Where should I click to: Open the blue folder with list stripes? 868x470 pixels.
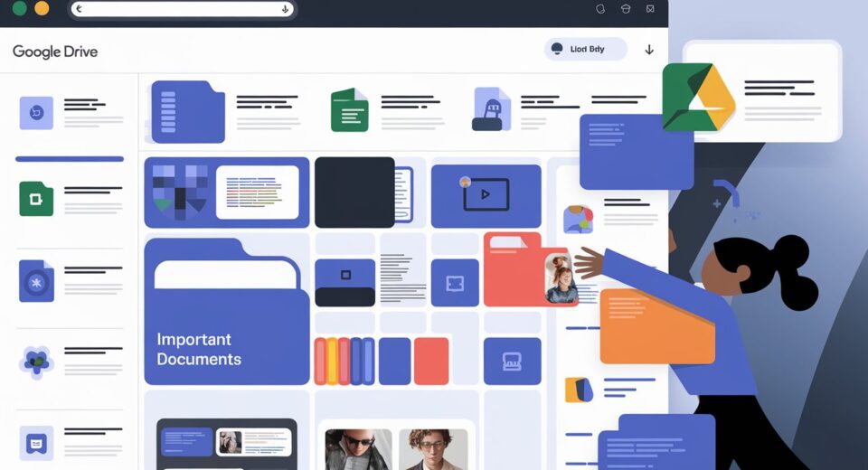click(x=188, y=112)
